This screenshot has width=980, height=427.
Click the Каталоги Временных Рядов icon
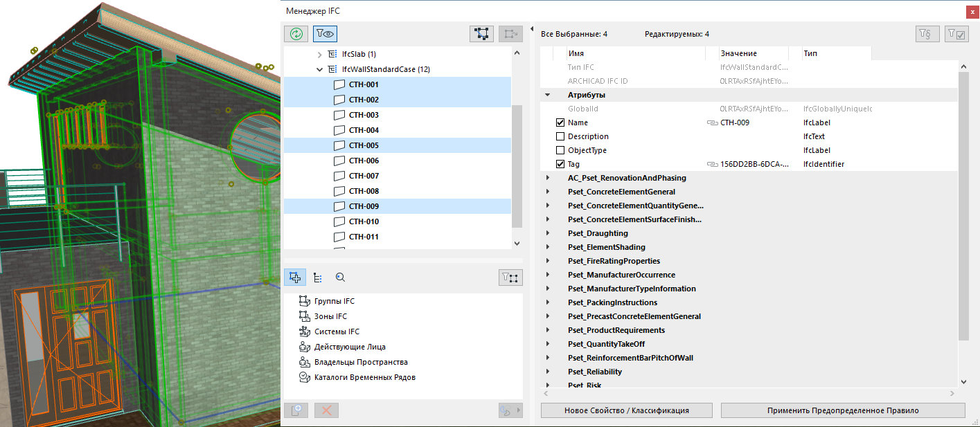303,377
